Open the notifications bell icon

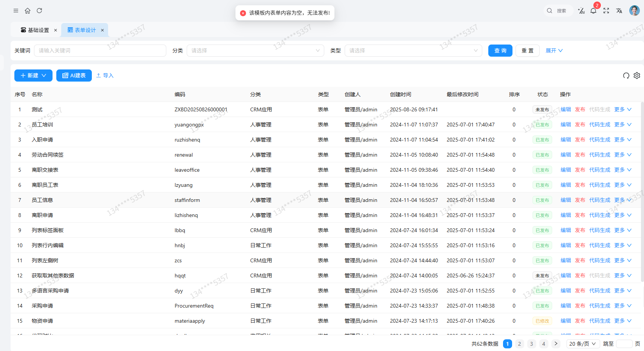tap(593, 11)
